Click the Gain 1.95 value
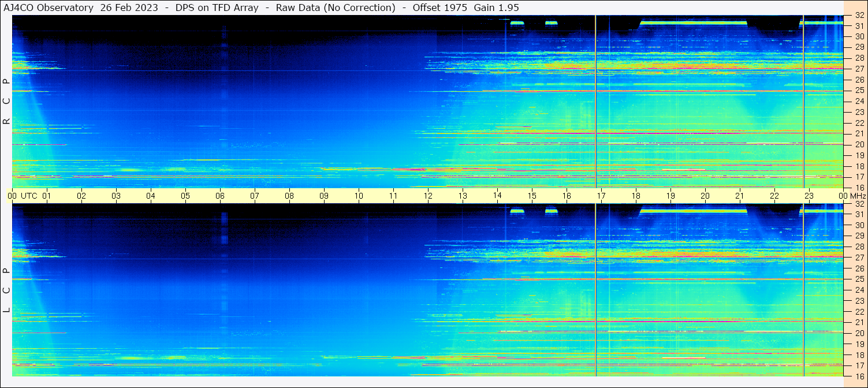Viewport: 868px width, 388px height. 496,8
